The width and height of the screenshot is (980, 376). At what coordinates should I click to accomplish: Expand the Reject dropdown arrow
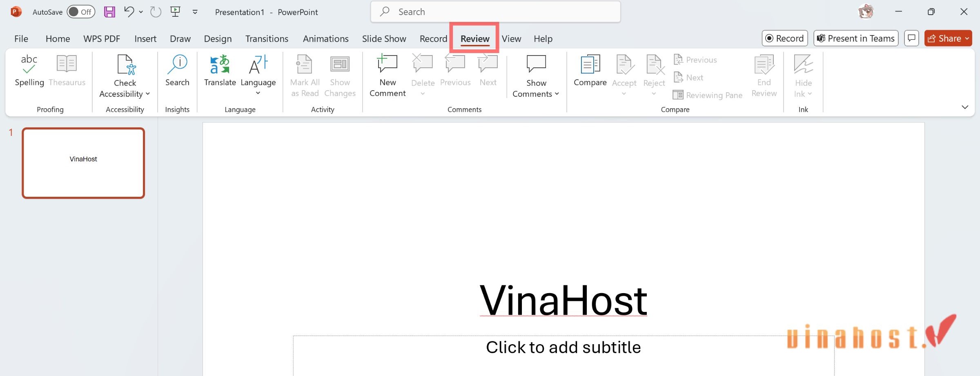pyautogui.click(x=654, y=93)
